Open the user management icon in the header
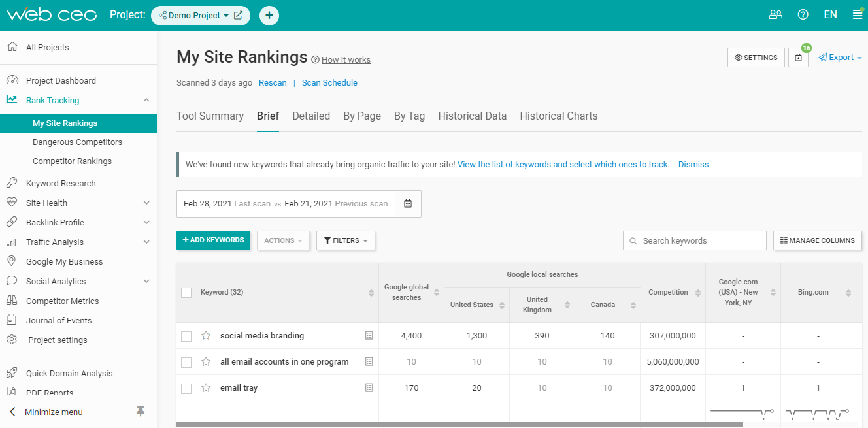 775,14
